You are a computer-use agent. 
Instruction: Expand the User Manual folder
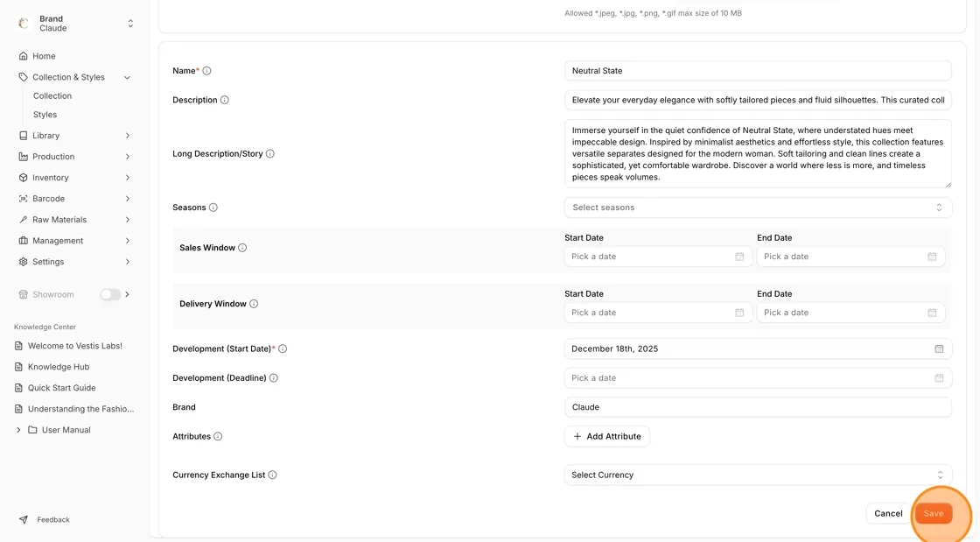18,430
